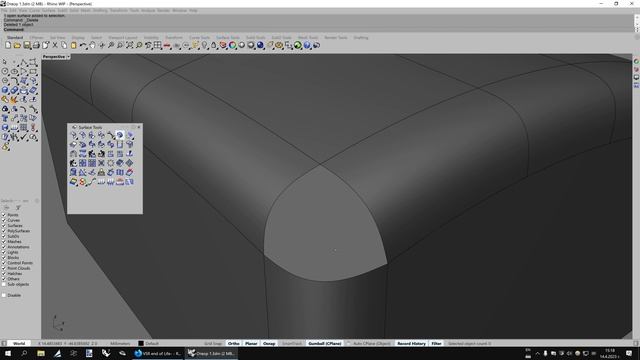This screenshot has width=640, height=360.
Task: Click the padlock Lock objects icon
Action: point(213,45)
